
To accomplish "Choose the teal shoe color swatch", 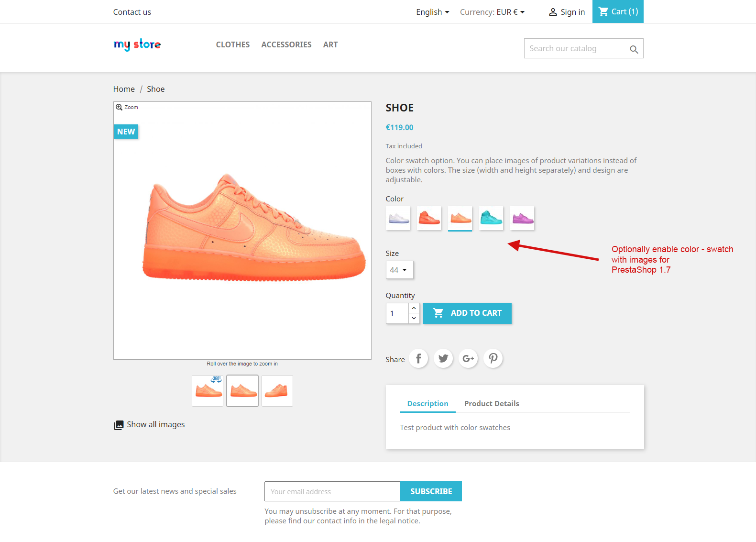I will click(x=491, y=218).
